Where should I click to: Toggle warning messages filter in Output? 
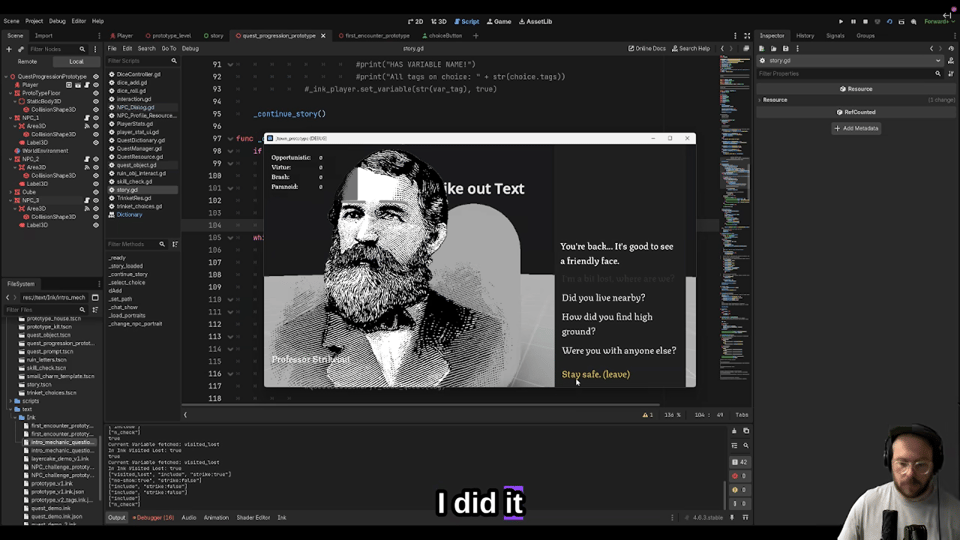[x=740, y=490]
